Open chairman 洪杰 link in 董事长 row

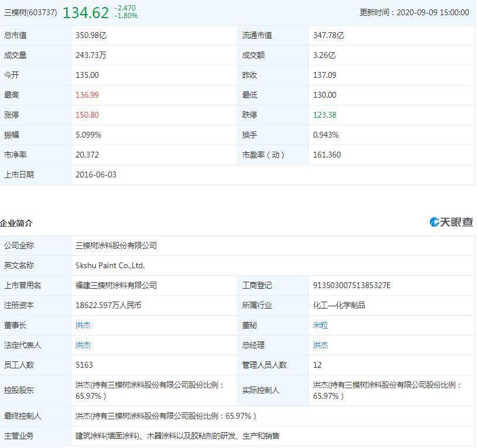[x=83, y=325]
